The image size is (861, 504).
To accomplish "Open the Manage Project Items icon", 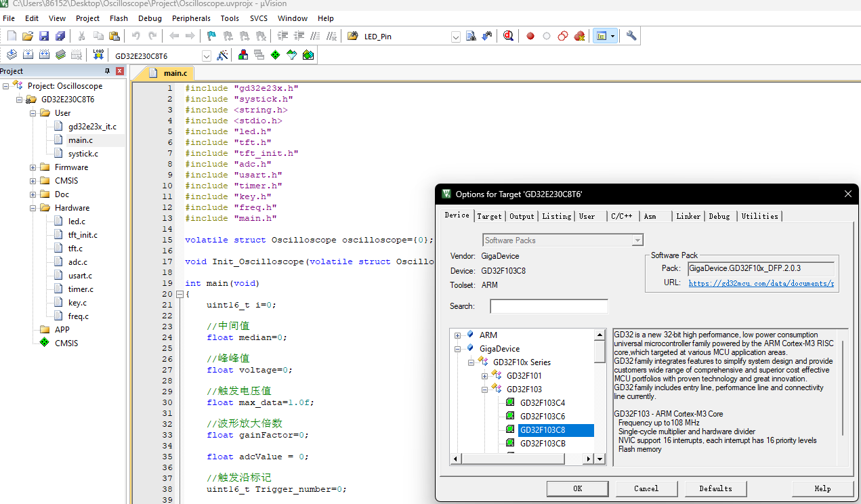I will click(x=243, y=56).
